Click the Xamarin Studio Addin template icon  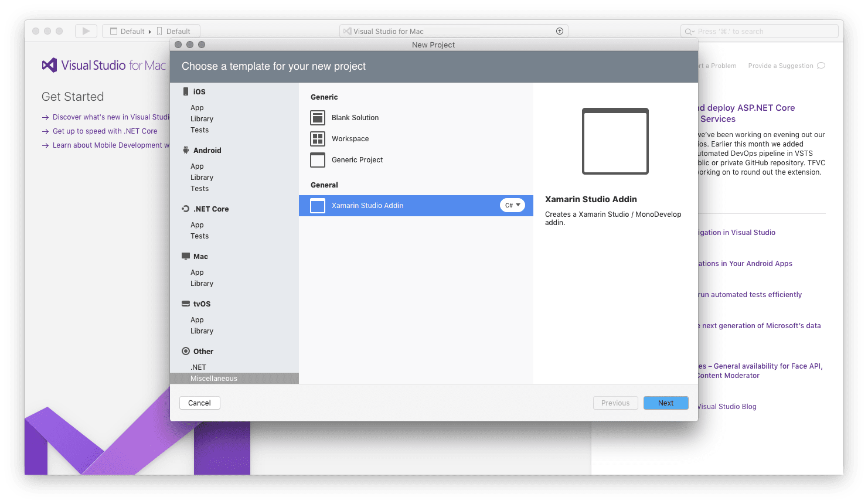click(318, 206)
